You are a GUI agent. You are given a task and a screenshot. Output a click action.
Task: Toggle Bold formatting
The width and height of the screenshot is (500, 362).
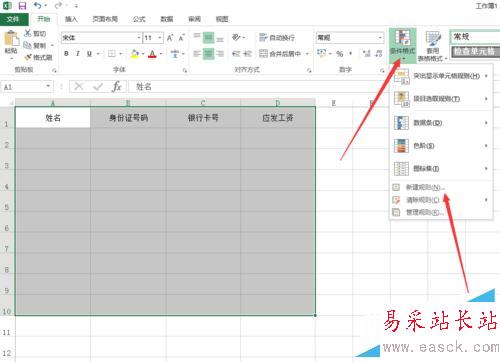66,53
